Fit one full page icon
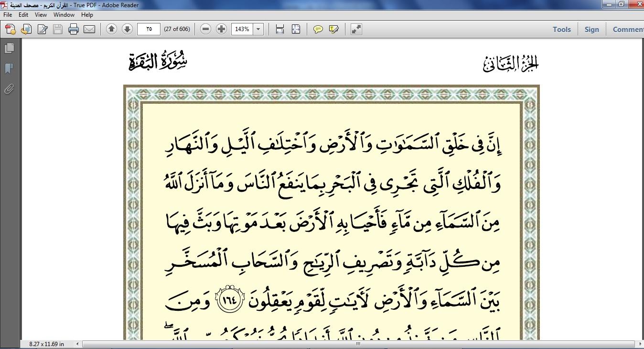This screenshot has height=349, width=644. (296, 29)
